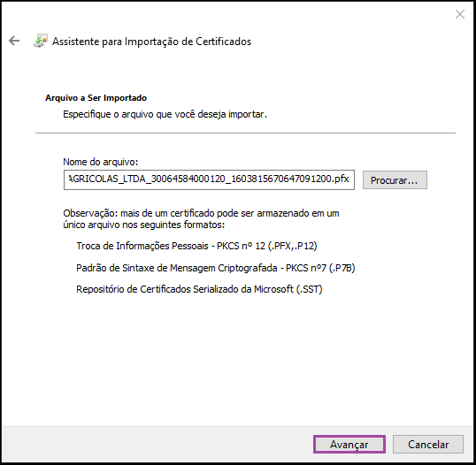Click the 'Nome do arquivo:' label
Image resolution: width=476 pixels, height=465 pixels.
click(101, 162)
